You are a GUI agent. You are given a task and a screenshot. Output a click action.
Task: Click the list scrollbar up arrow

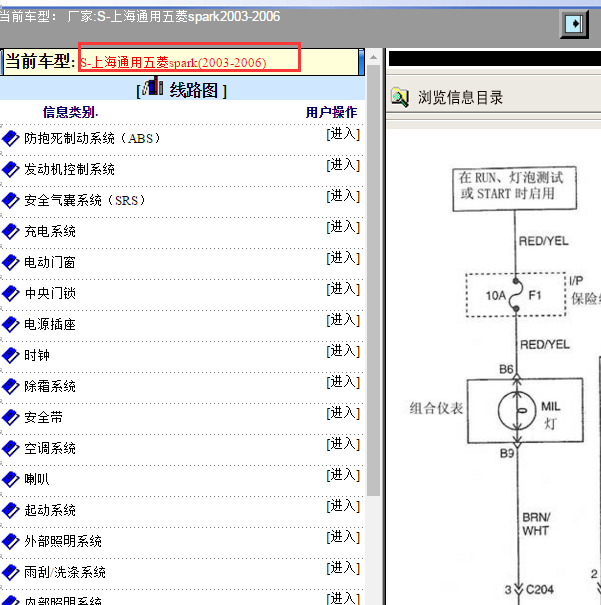coord(373,57)
